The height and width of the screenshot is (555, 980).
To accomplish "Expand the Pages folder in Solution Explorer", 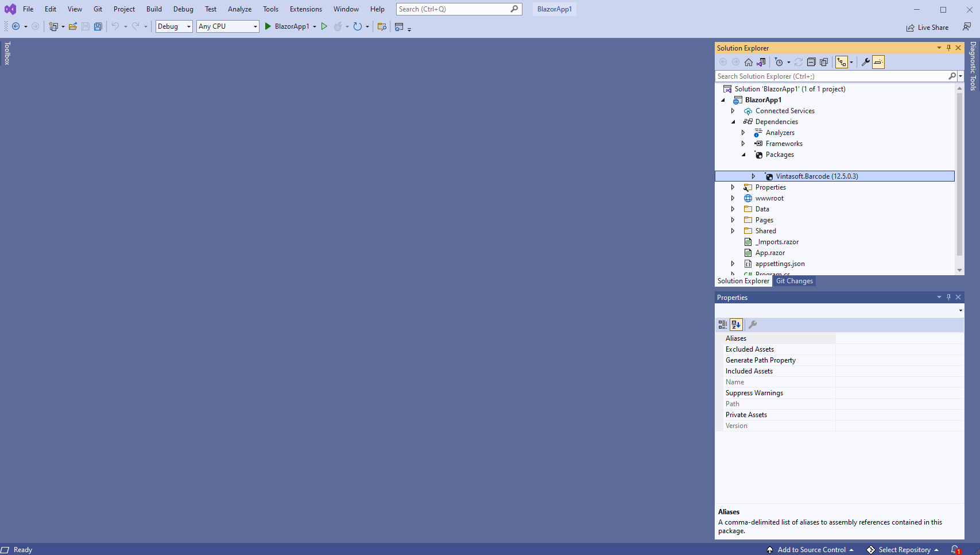I will click(733, 220).
